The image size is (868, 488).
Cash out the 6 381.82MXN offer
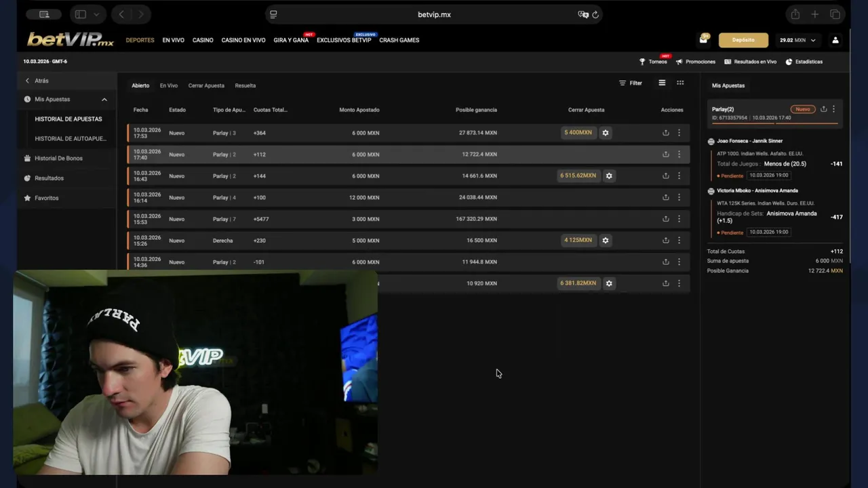578,283
